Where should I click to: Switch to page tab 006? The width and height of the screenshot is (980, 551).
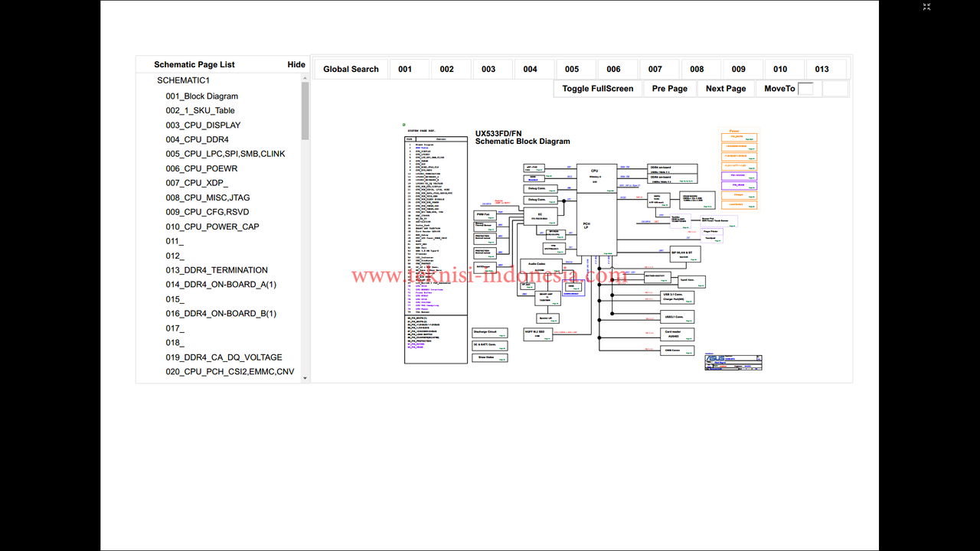[x=614, y=69]
